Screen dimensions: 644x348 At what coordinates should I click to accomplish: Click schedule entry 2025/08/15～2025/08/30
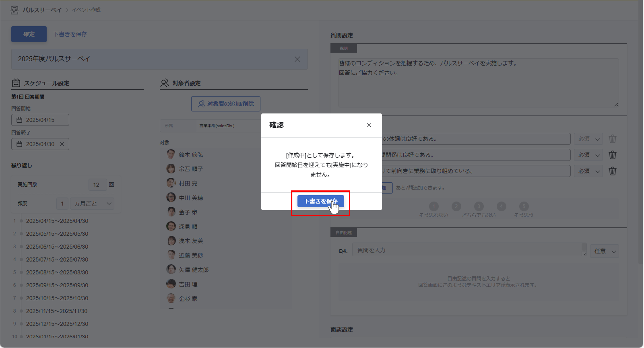tap(57, 272)
